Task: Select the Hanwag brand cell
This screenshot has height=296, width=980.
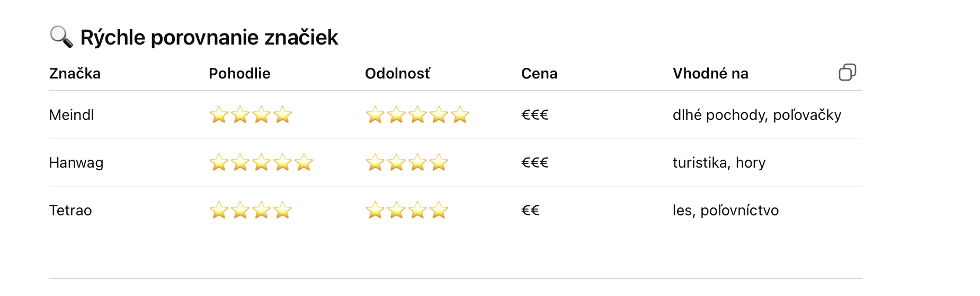Action: tap(76, 163)
